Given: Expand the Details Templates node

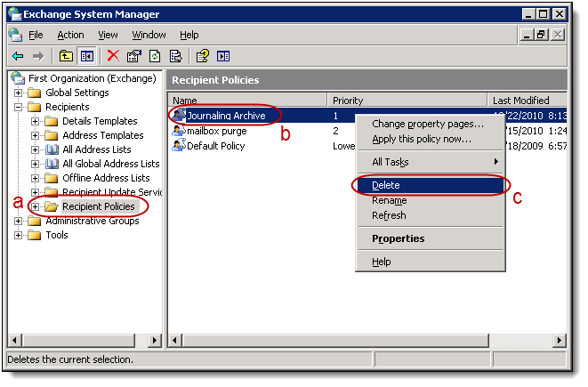Looking at the screenshot, I should (35, 121).
